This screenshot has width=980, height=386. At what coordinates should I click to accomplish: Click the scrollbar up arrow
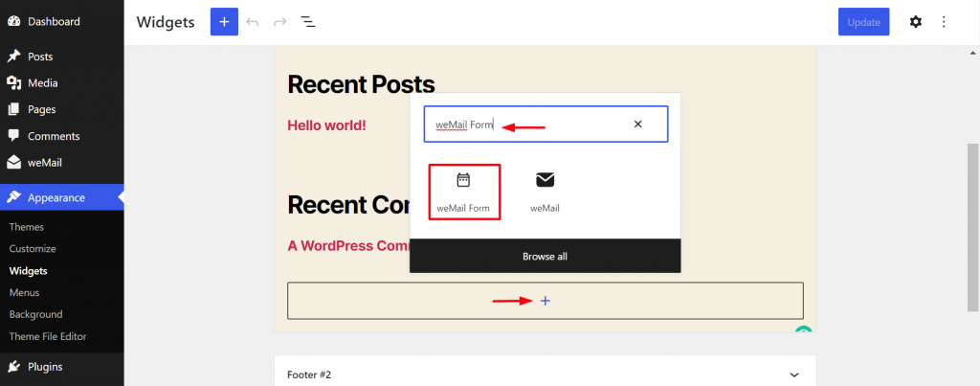(x=972, y=54)
